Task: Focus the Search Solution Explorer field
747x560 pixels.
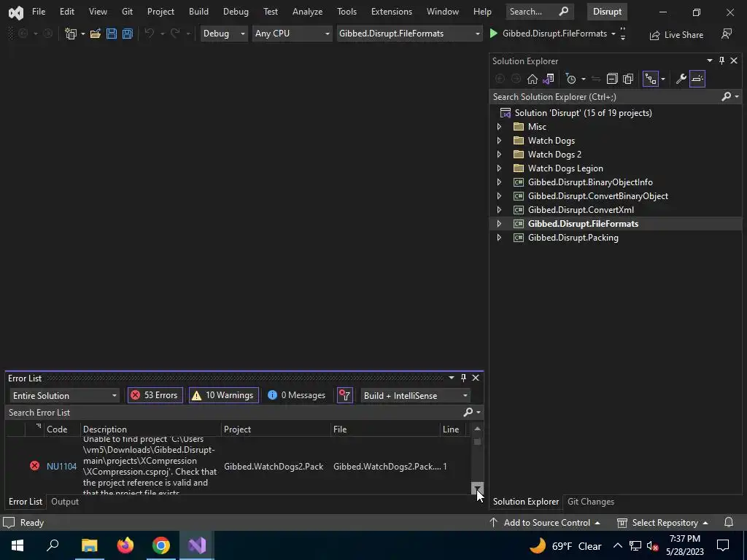Action: coord(605,97)
